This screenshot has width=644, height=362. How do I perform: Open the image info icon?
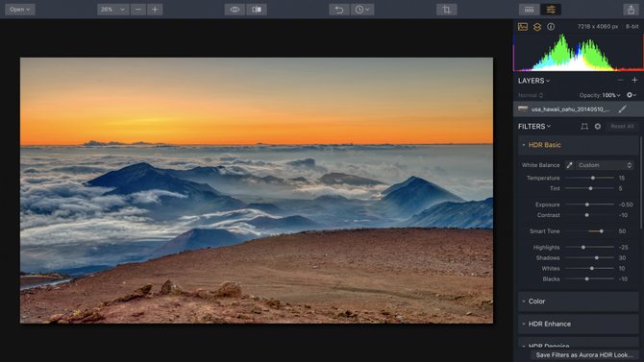(x=551, y=27)
